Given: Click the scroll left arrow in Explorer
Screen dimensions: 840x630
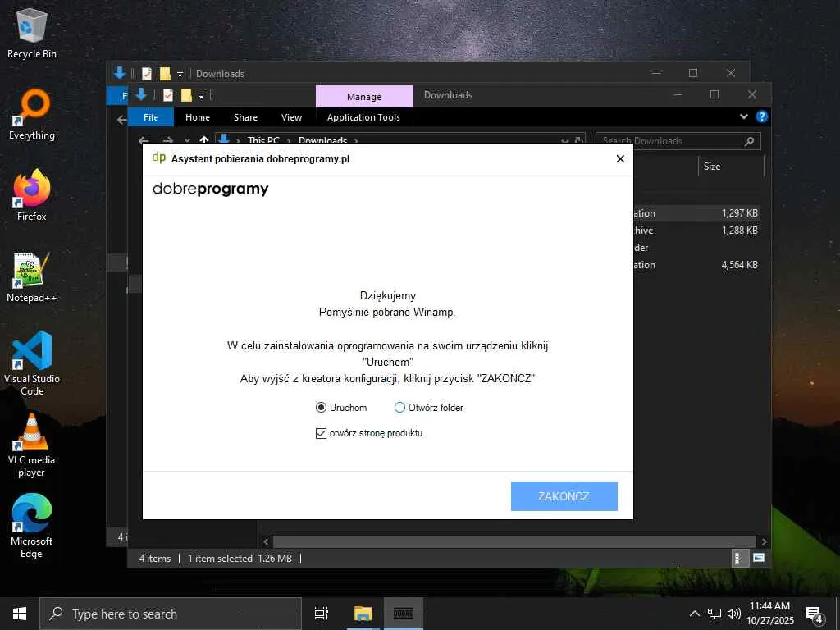Looking at the screenshot, I should pyautogui.click(x=266, y=541).
